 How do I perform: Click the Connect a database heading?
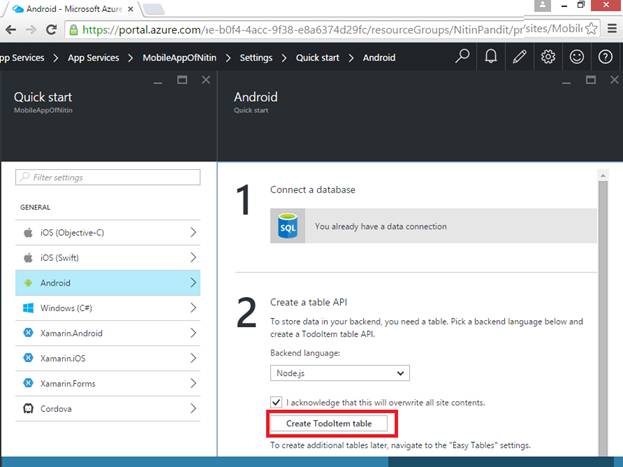[313, 190]
